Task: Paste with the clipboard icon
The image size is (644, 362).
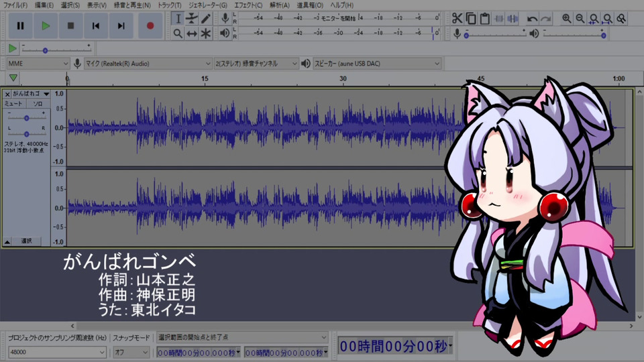Action: pos(484,19)
